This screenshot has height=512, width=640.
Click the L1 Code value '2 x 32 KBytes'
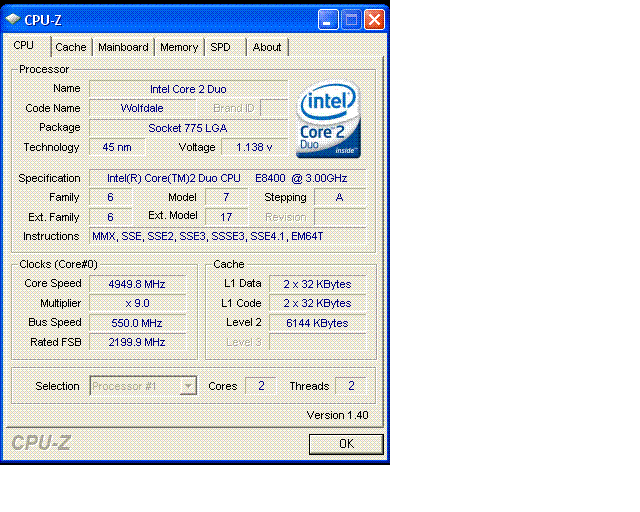click(318, 303)
